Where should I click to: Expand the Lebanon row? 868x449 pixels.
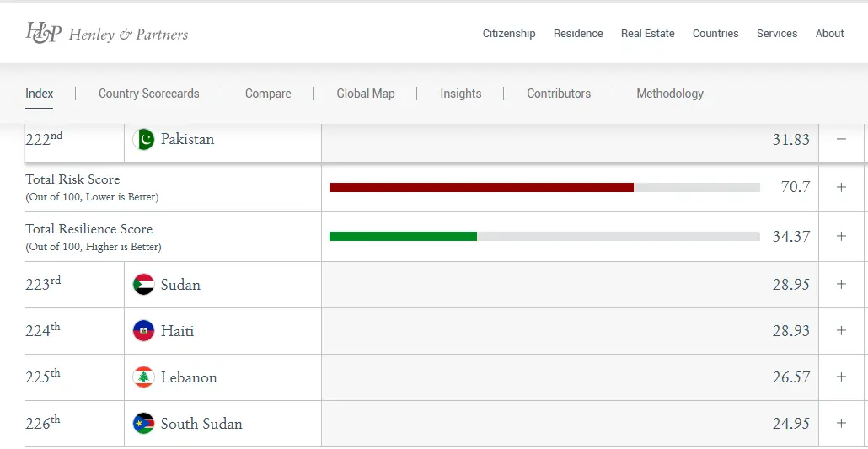[x=841, y=377]
